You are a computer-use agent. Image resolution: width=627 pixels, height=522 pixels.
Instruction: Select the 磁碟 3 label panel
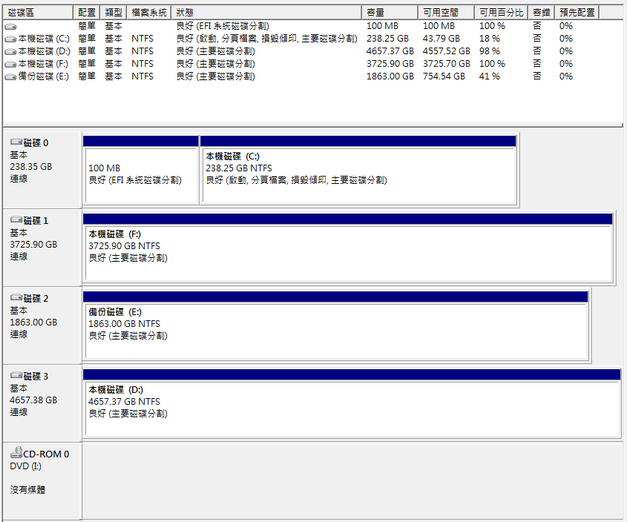click(x=42, y=402)
